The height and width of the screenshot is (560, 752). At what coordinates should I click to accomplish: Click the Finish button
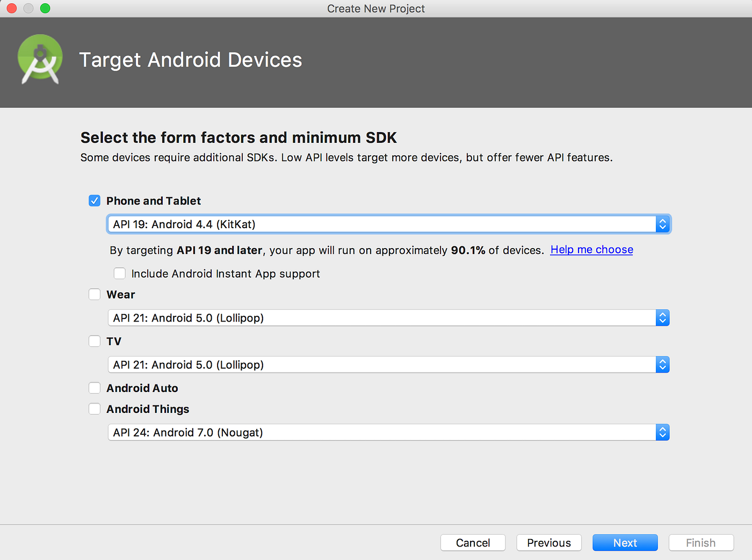[x=701, y=542]
